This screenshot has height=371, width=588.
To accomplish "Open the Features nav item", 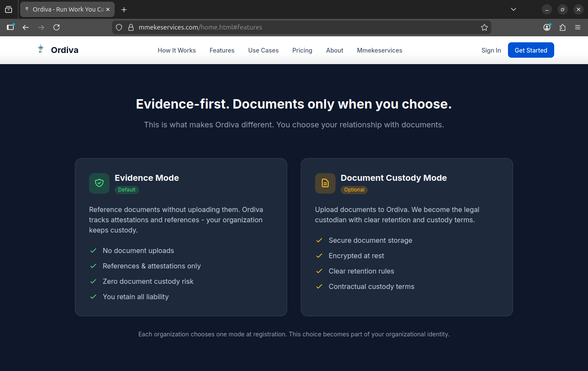I will (x=222, y=50).
